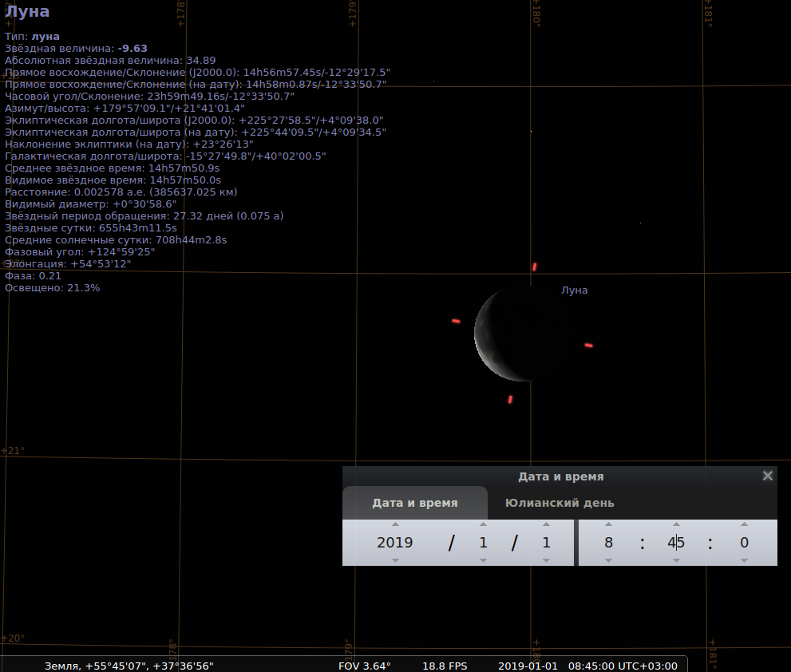Decrease the day value by one
Screen dimensions: 791x672
(x=546, y=560)
